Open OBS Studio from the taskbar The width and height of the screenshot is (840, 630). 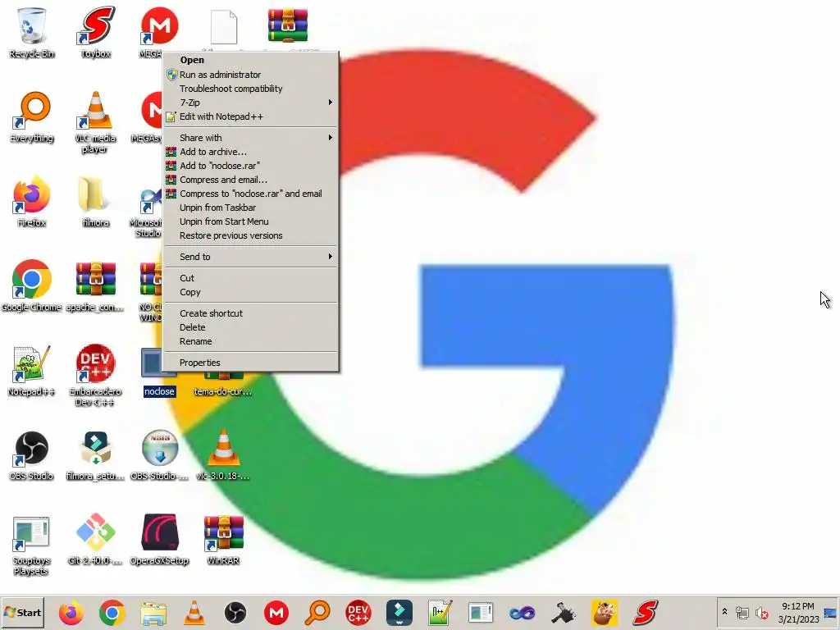235,612
